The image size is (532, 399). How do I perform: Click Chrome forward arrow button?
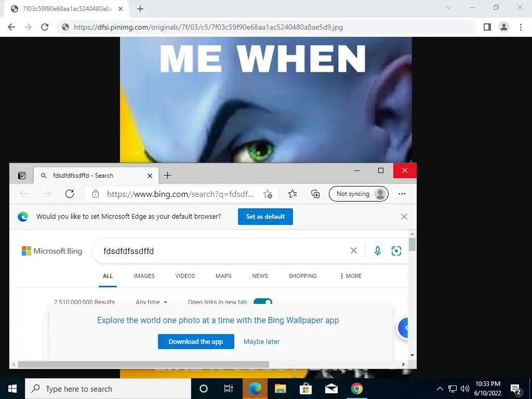[28, 27]
